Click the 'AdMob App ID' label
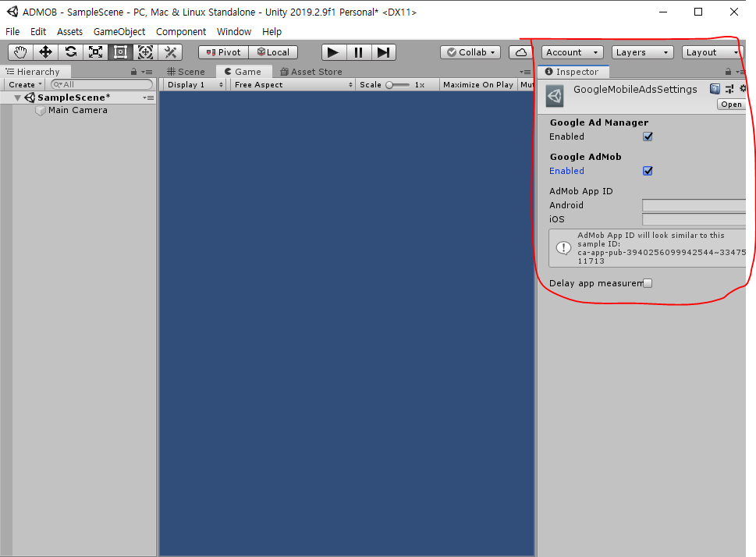 (581, 191)
